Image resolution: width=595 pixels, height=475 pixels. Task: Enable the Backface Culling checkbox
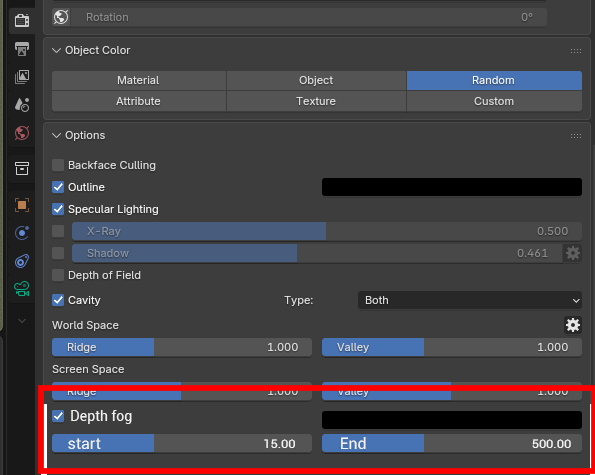coord(58,165)
